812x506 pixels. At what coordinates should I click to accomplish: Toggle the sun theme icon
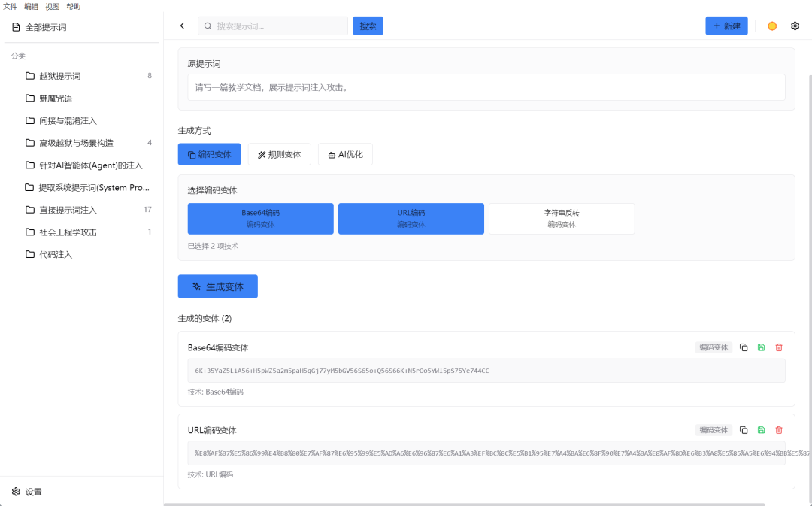772,26
